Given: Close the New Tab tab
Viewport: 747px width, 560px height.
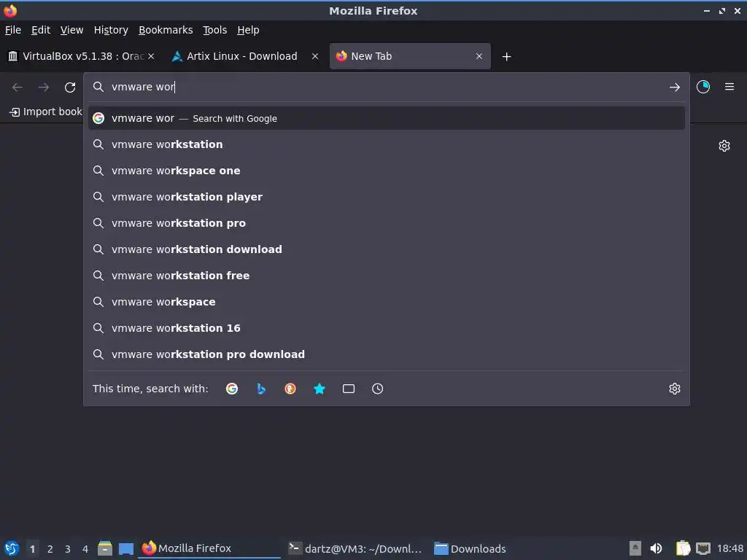Looking at the screenshot, I should pyautogui.click(x=479, y=56).
